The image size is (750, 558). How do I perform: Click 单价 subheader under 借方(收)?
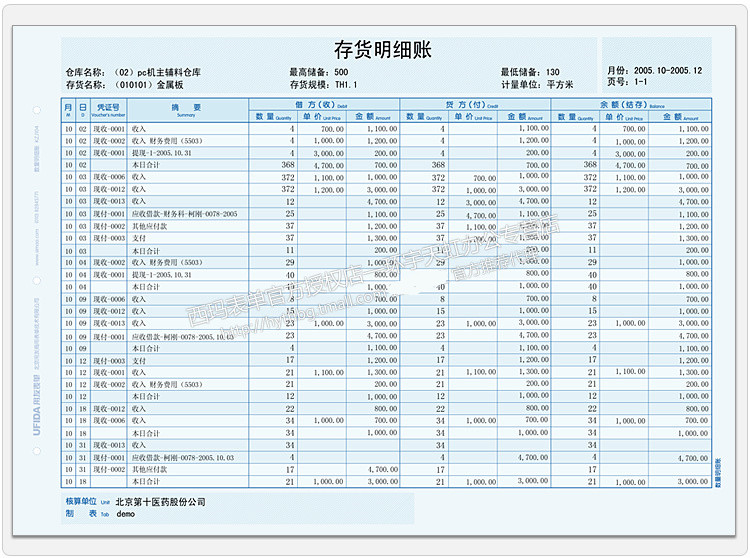click(322, 117)
